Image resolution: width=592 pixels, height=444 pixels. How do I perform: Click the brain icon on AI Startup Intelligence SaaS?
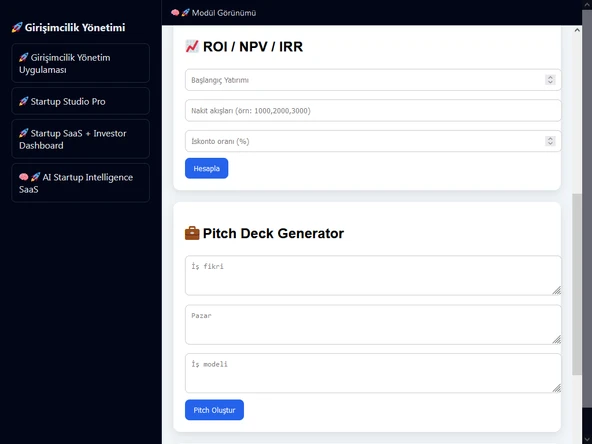pyautogui.click(x=24, y=177)
